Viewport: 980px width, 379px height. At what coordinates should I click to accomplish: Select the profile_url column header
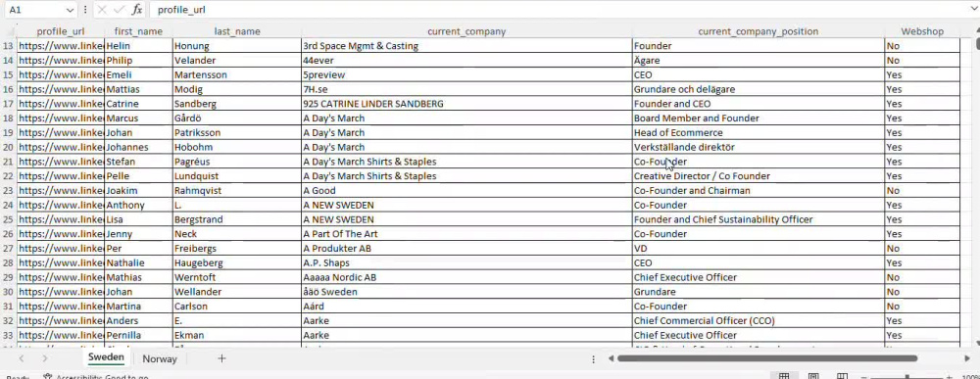pyautogui.click(x=61, y=31)
